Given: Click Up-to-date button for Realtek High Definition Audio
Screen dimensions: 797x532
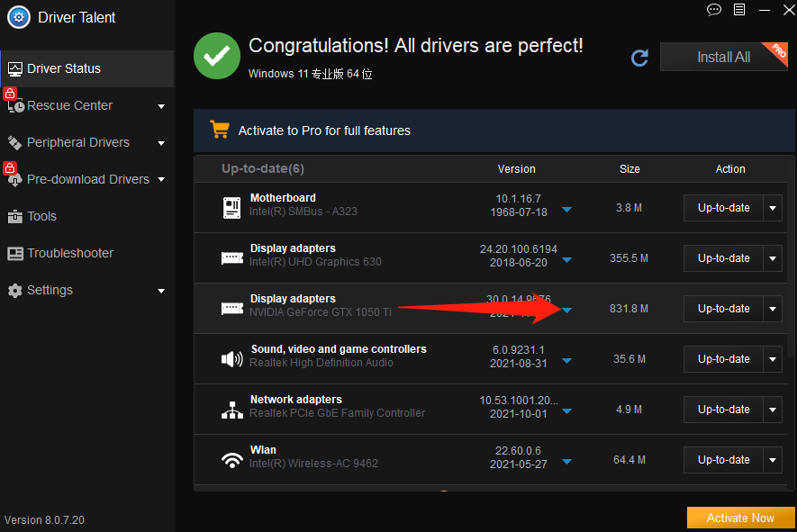Looking at the screenshot, I should click(x=723, y=359).
